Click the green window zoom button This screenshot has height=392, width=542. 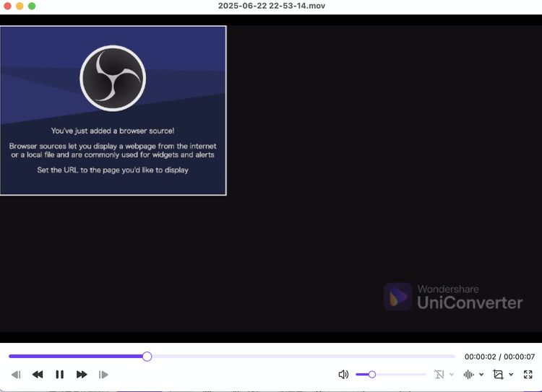pos(32,6)
